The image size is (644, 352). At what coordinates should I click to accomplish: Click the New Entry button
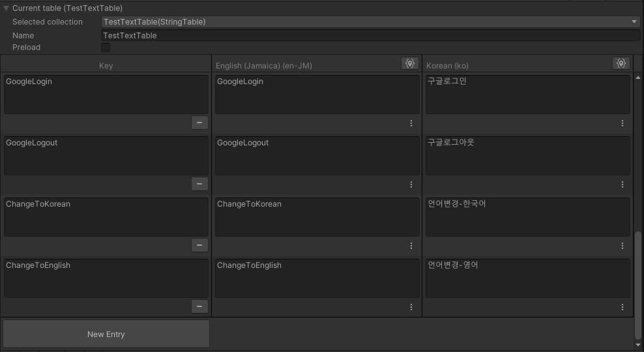click(106, 334)
